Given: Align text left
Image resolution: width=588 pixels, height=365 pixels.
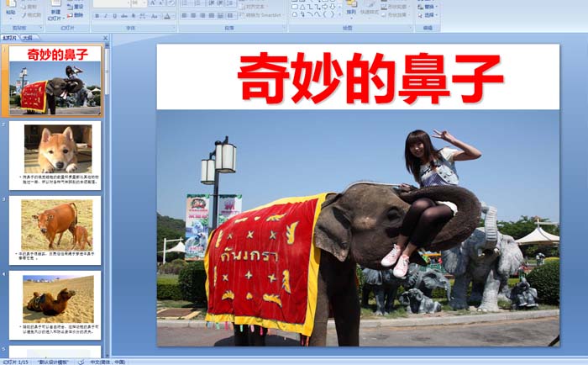Looking at the screenshot, I should coord(184,16).
